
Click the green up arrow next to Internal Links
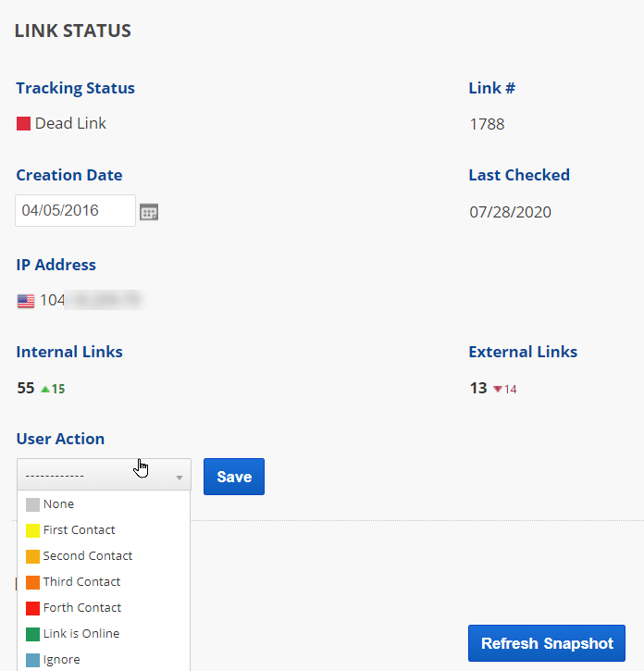44,389
